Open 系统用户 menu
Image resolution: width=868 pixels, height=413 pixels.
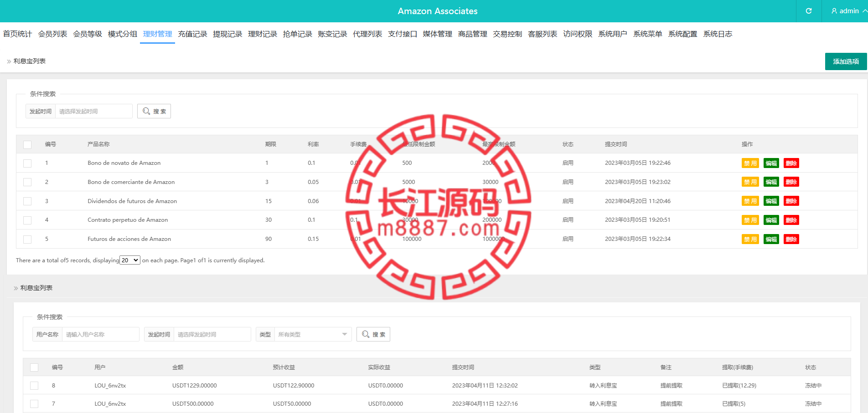pos(612,34)
